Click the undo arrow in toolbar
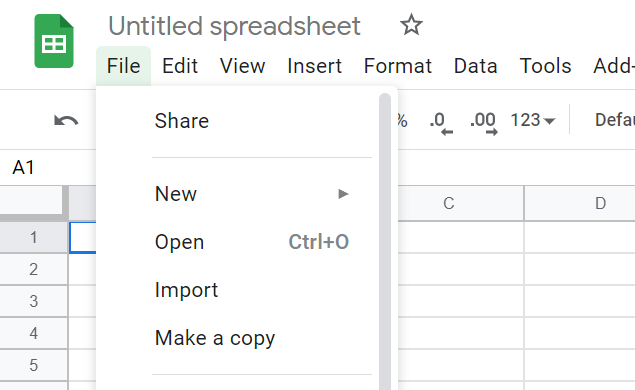This screenshot has width=635, height=390. 66,120
